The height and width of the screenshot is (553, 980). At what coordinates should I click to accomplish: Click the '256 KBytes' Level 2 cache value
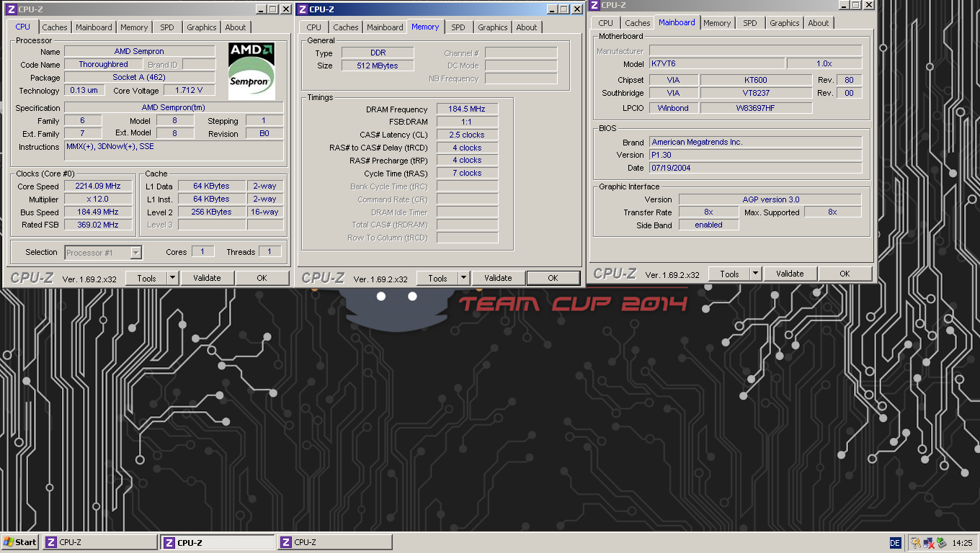click(212, 212)
